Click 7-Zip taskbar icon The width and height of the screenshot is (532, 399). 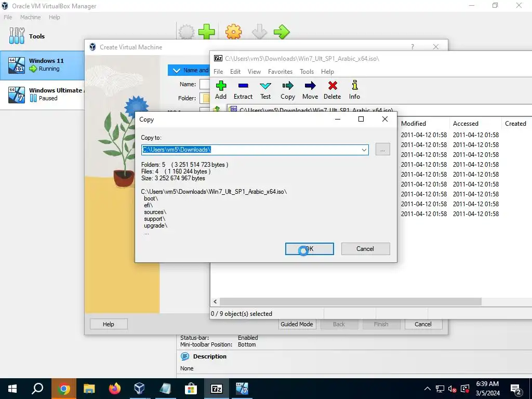coord(217,389)
